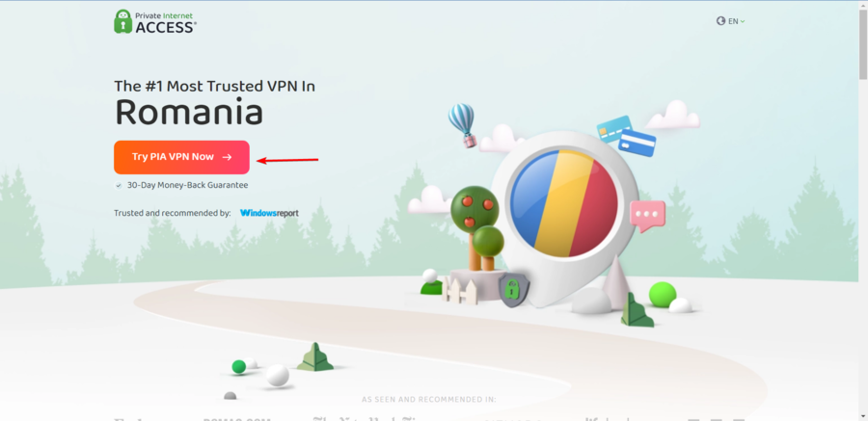Image resolution: width=868 pixels, height=421 pixels.
Task: Click the Private Internet Access padlock logo
Action: pyautogui.click(x=122, y=21)
